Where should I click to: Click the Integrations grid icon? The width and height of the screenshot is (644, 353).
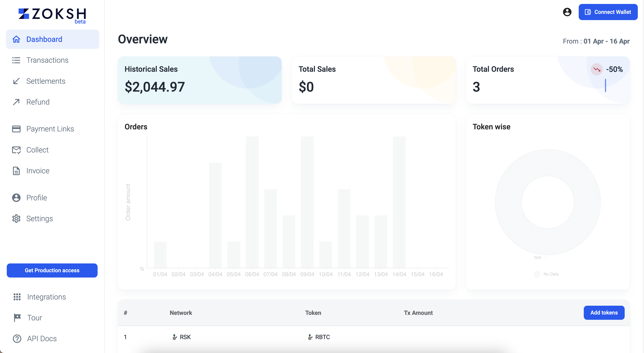(17, 297)
